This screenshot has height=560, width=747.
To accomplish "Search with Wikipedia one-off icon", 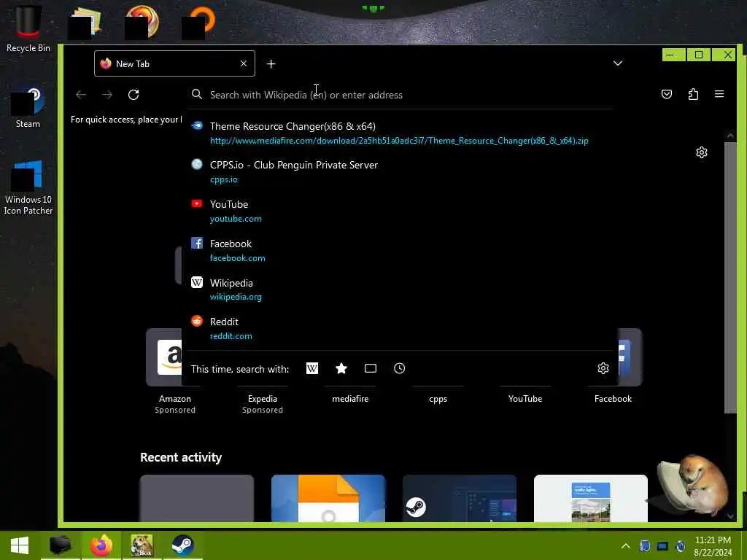I will tap(312, 368).
